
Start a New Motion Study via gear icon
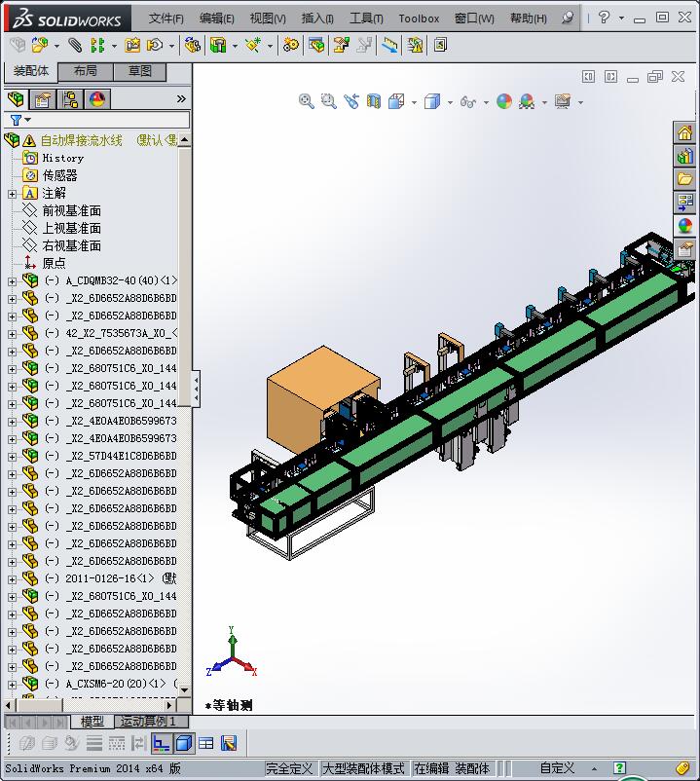[x=291, y=46]
